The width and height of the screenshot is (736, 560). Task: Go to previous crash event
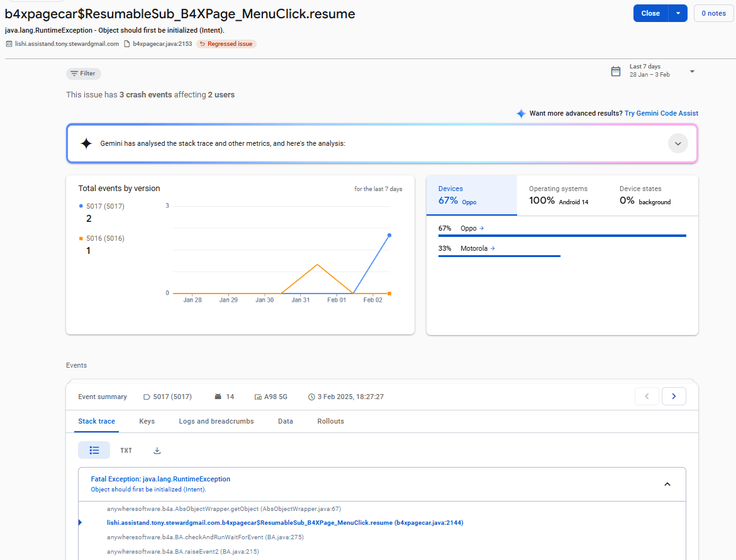coord(647,396)
